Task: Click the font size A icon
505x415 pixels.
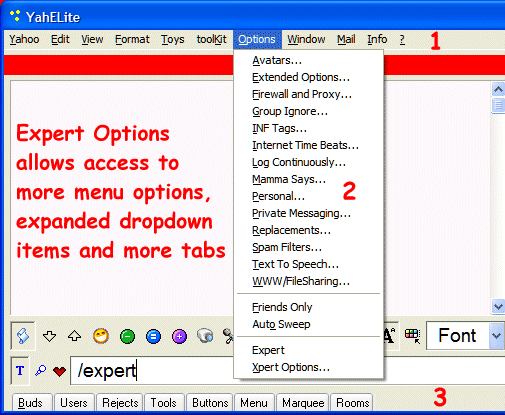Action: tap(389, 336)
